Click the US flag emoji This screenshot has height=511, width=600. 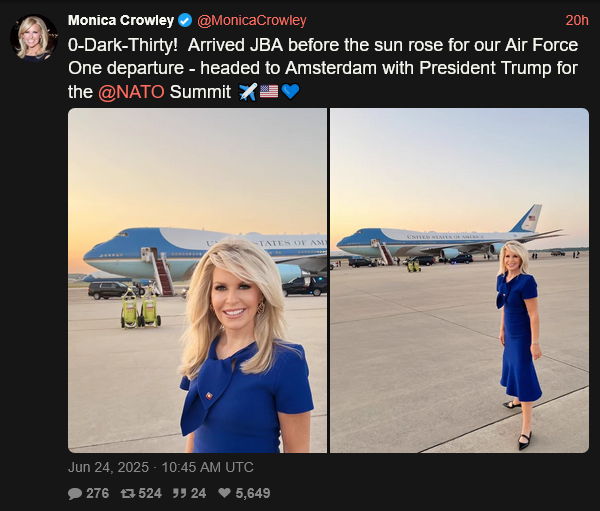269,91
